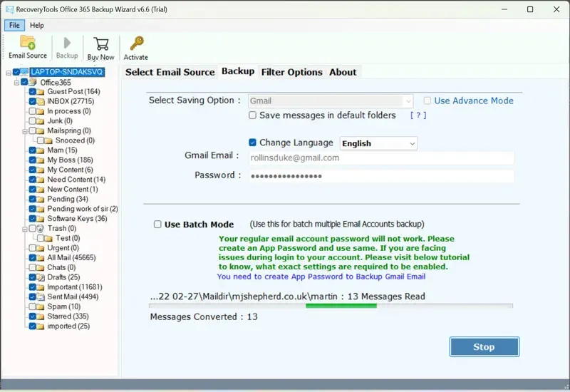Click the My Boss folder icon

(41, 160)
